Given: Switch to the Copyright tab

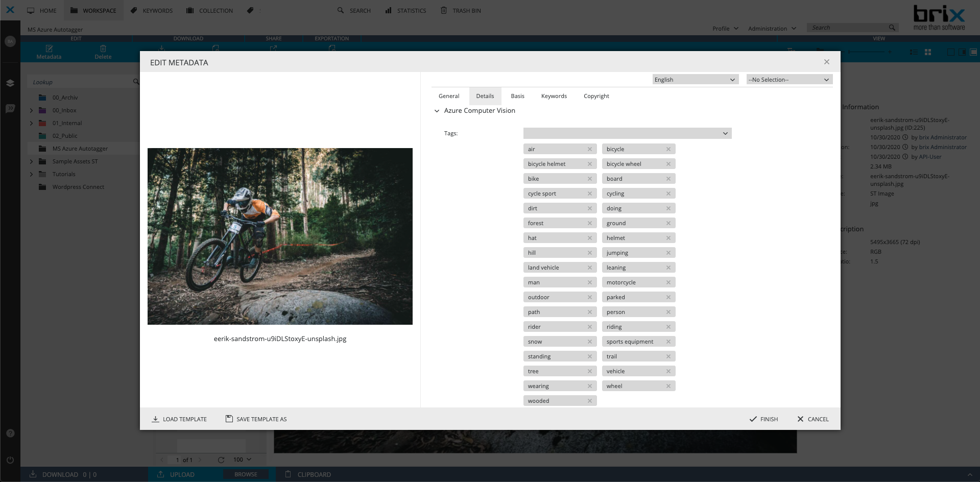Looking at the screenshot, I should (596, 96).
